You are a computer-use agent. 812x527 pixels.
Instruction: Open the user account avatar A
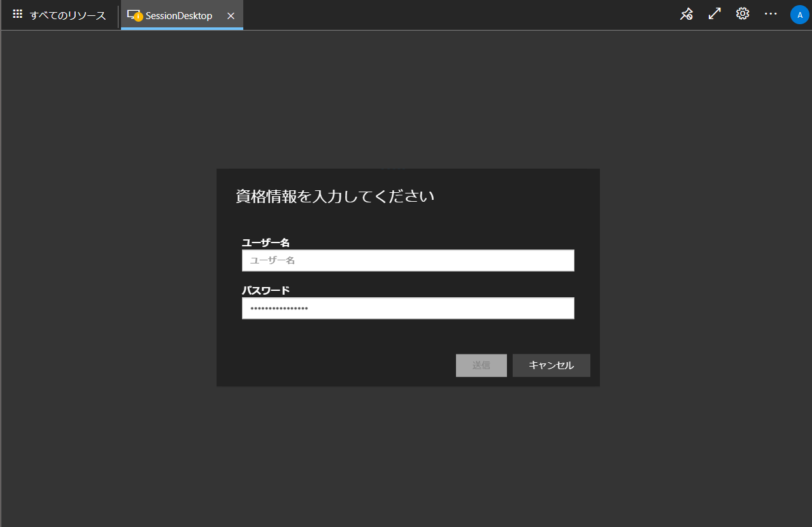[x=799, y=15]
